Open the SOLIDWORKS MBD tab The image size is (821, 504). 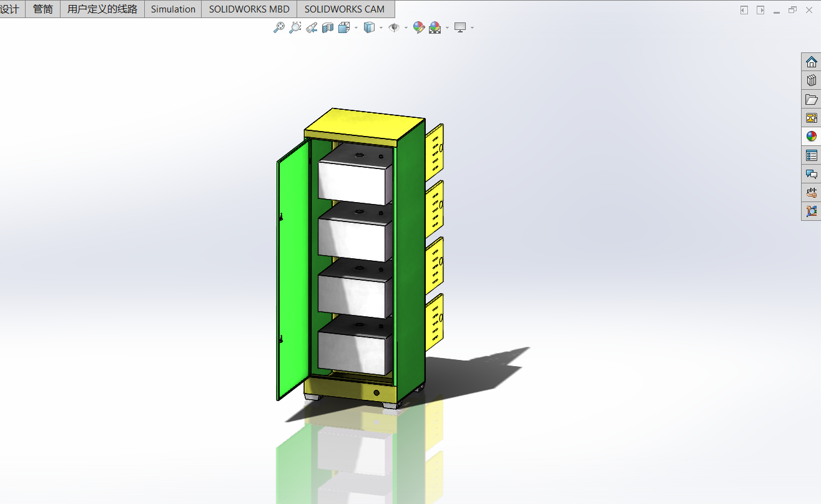click(249, 9)
